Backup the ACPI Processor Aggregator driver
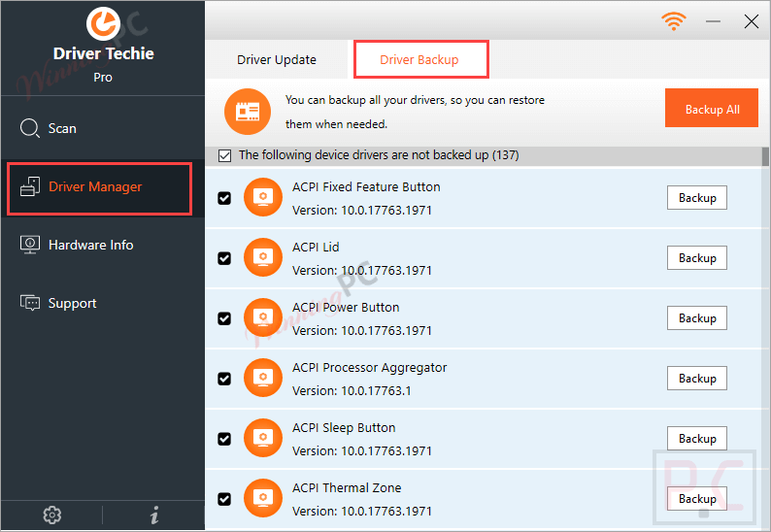The height and width of the screenshot is (532, 771). tap(697, 378)
